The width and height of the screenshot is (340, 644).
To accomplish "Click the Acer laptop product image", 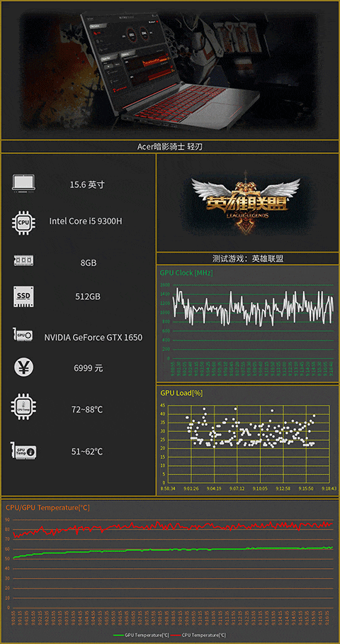I will [170, 71].
